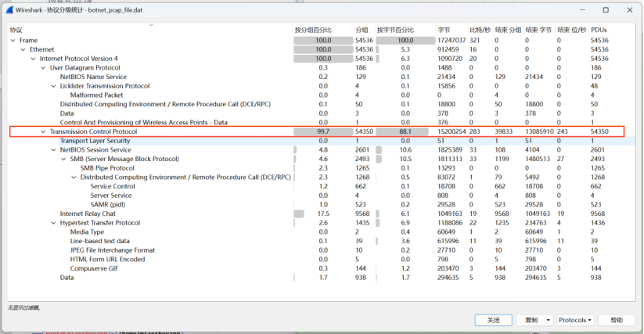Sort by the 比特/秒 column header
The image size is (644, 334).
[x=480, y=30]
